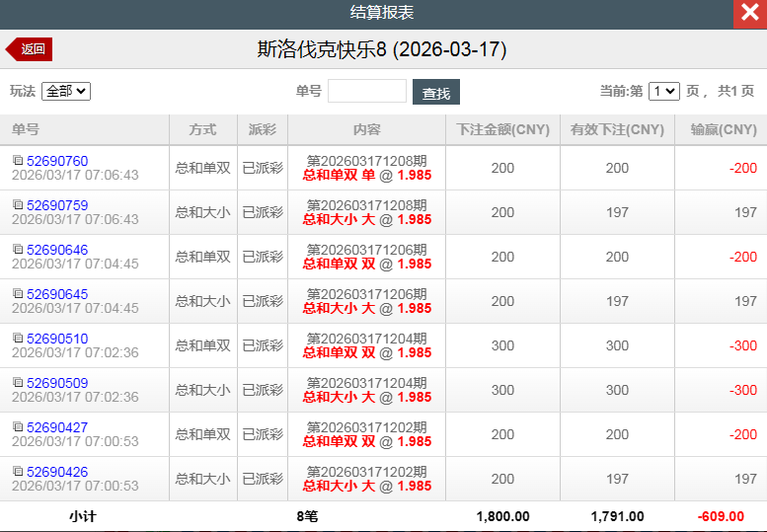The height and width of the screenshot is (532, 767).
Task: Click copy icon beside order 52690426
Action: (x=18, y=472)
